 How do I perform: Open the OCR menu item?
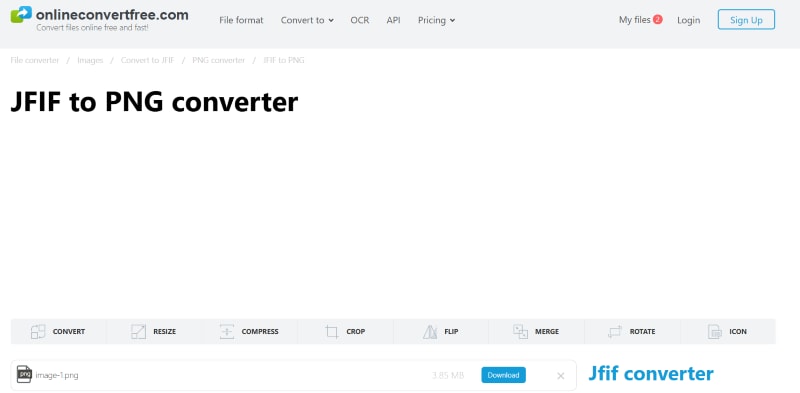point(360,20)
